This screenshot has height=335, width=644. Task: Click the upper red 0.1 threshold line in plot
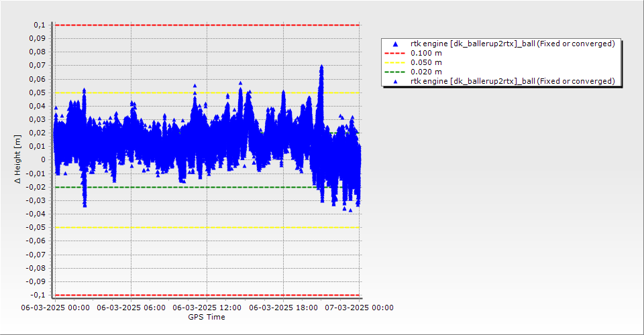tap(207, 25)
